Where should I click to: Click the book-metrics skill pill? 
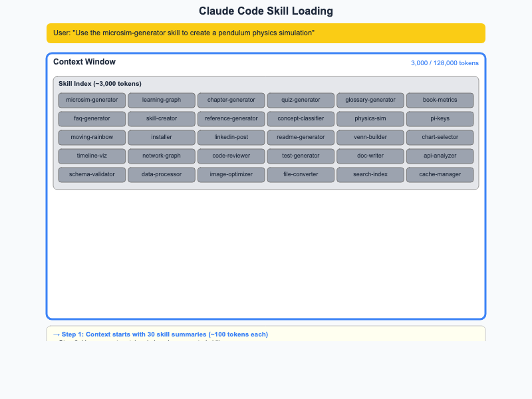[x=440, y=100]
